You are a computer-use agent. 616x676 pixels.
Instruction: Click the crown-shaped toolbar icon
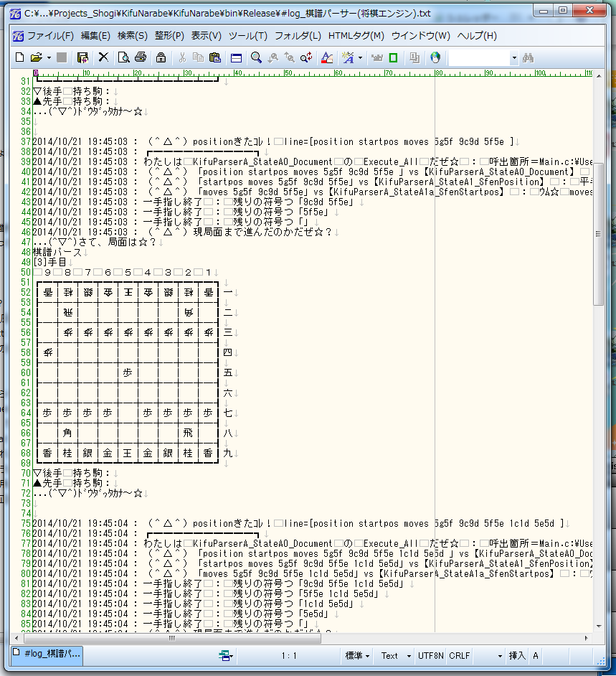point(377,57)
